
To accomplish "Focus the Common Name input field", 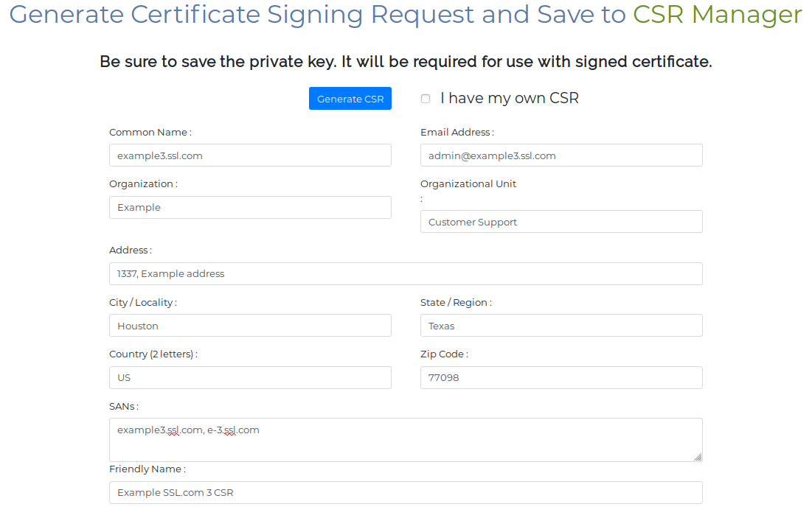I will pos(250,155).
